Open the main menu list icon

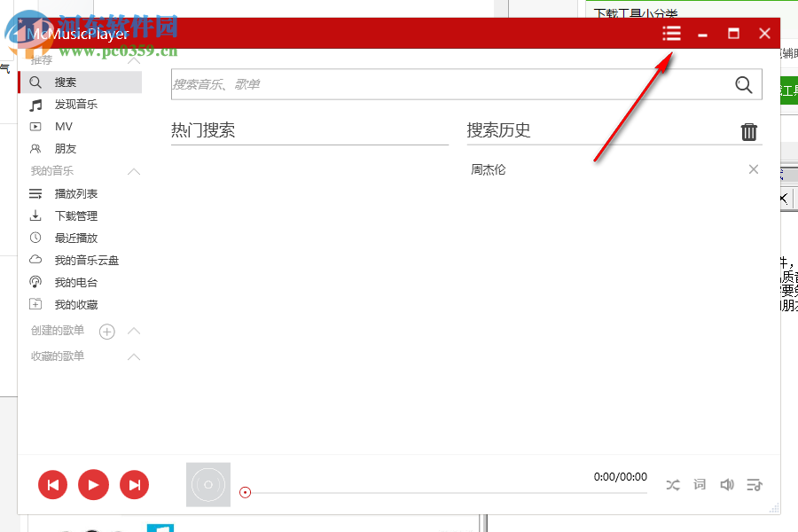(671, 33)
